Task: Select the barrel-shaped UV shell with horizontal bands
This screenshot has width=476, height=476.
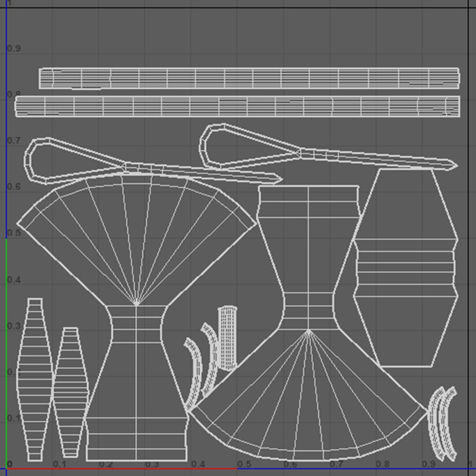Action: point(405,268)
